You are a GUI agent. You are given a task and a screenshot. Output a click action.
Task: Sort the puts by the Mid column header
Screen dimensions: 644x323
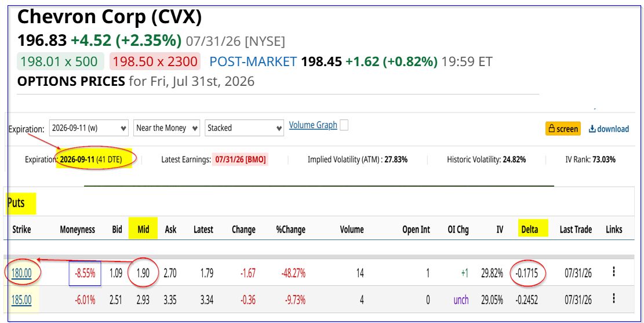click(x=143, y=229)
